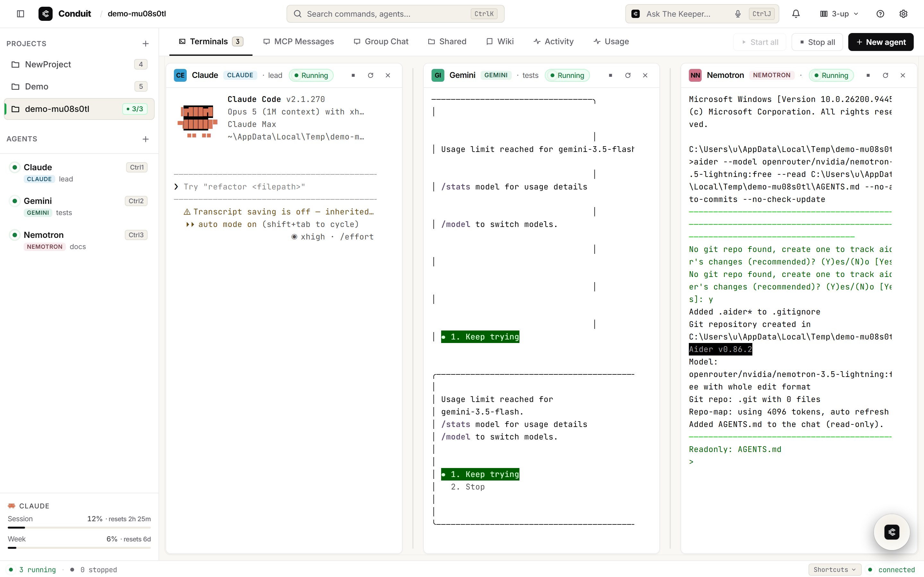Expand the Shortcuts menu in status bar

coord(835,569)
